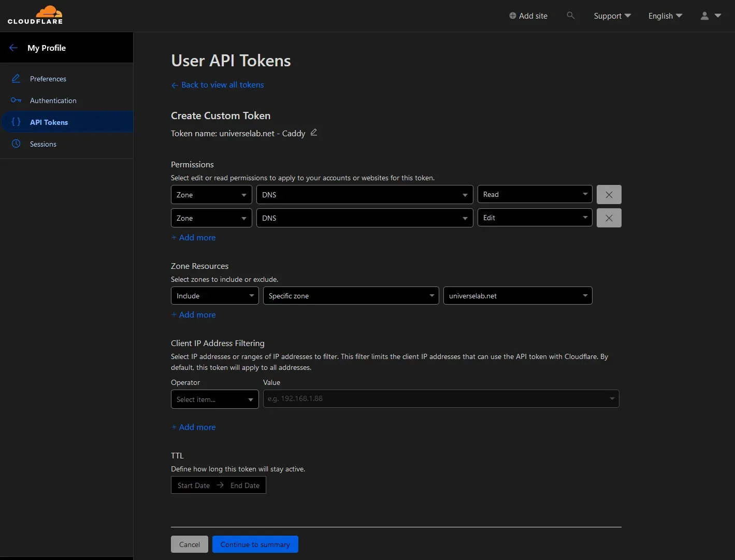
Task: Click the End Date field
Action: pos(245,485)
